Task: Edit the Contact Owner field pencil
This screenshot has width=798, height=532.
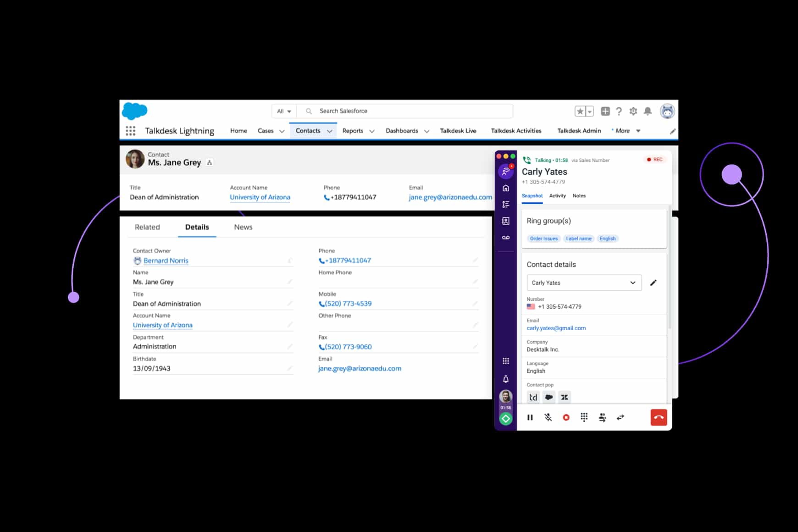Action: pyautogui.click(x=290, y=260)
